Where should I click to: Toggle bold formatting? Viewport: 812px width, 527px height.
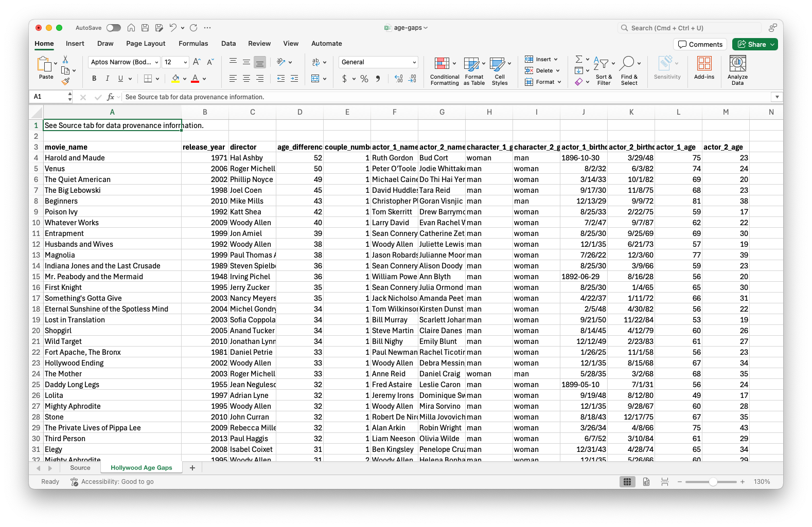click(94, 79)
